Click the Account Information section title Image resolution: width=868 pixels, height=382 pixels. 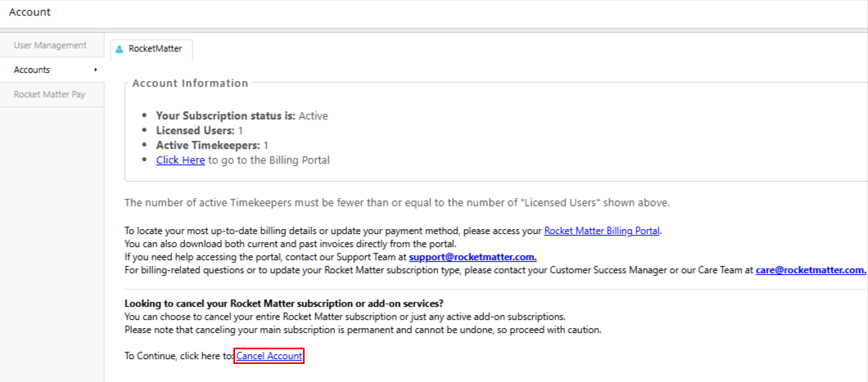click(x=191, y=83)
